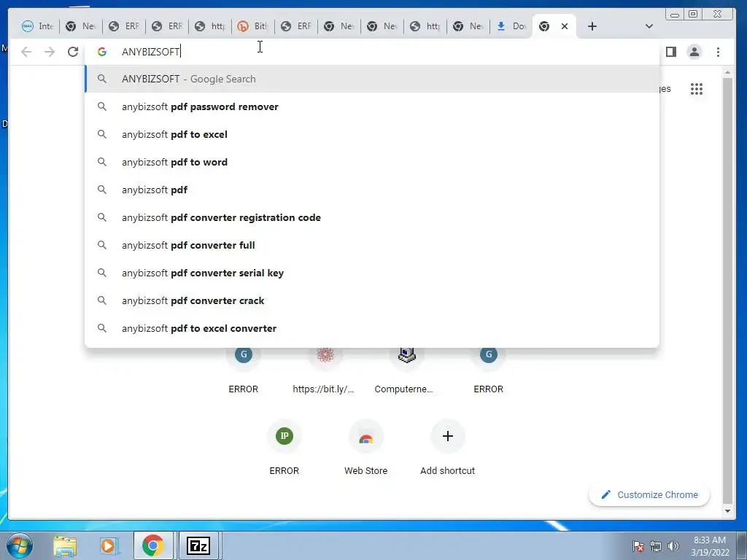Open the 7-Zip taskbar window

pos(198,545)
